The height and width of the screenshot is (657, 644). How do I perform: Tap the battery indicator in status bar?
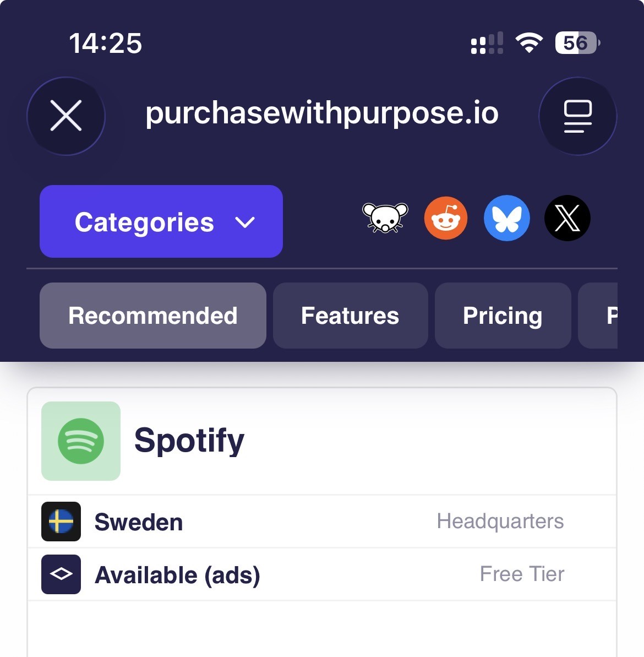(x=577, y=43)
